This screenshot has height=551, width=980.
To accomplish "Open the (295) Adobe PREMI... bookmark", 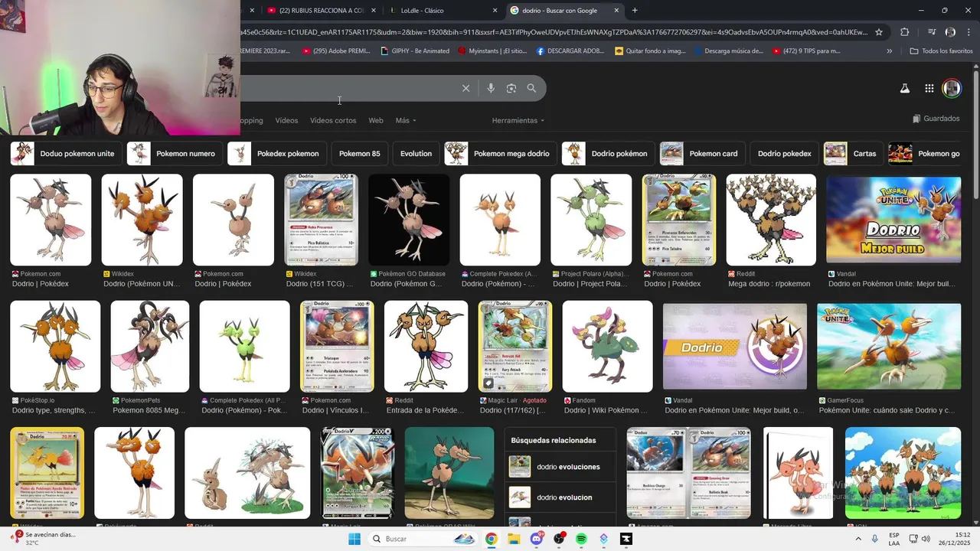I will coord(337,51).
